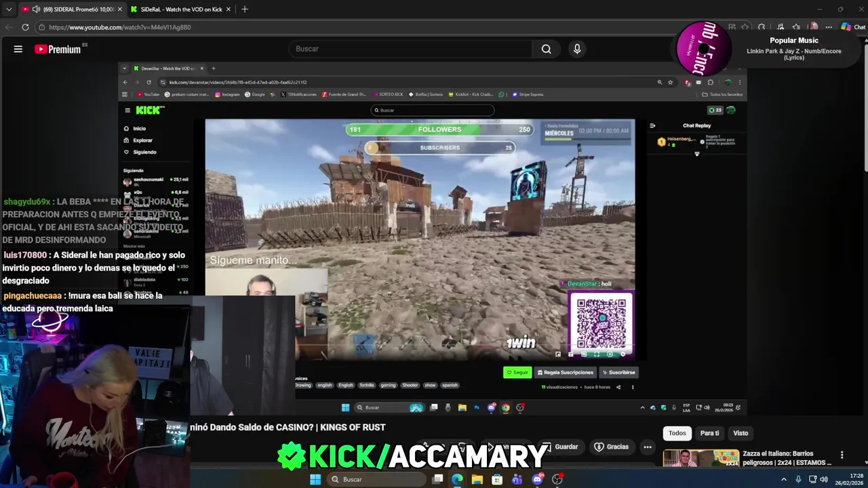Screen dimensions: 868x488
Task: Open volume control tray icon
Action: [x=824, y=479]
